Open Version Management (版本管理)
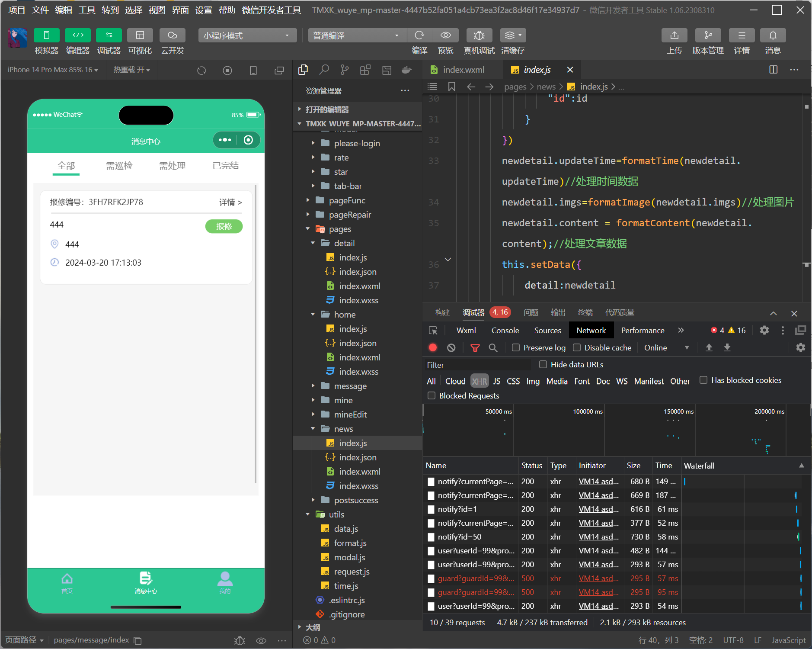Screen dimensions: 812x649 [x=708, y=35]
